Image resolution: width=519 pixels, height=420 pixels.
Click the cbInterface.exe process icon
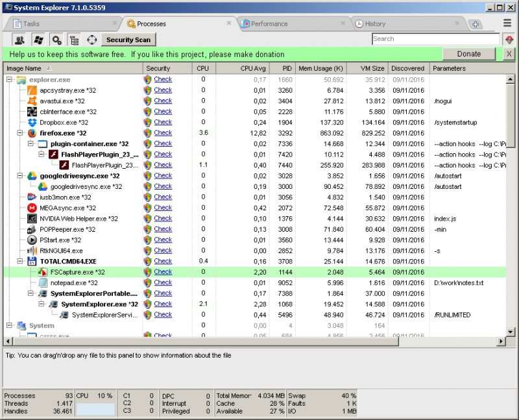32,112
